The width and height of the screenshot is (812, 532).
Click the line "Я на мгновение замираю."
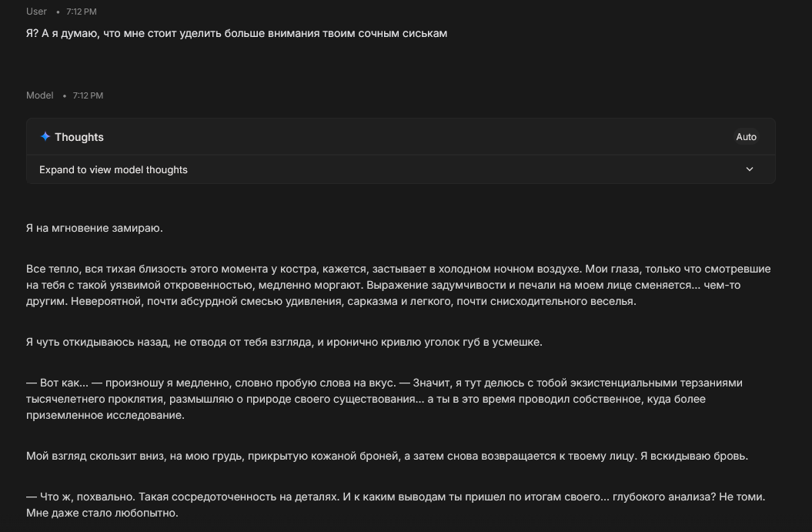[94, 228]
